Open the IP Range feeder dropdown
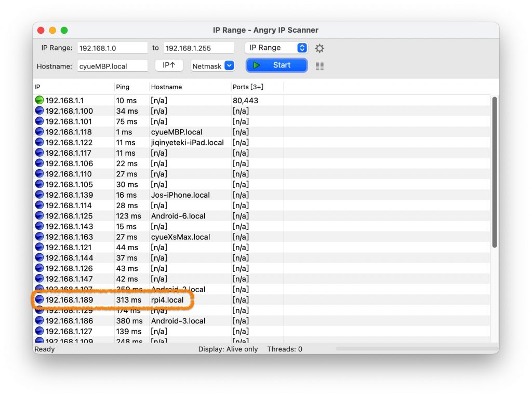The height and width of the screenshot is (397, 532). pos(276,48)
